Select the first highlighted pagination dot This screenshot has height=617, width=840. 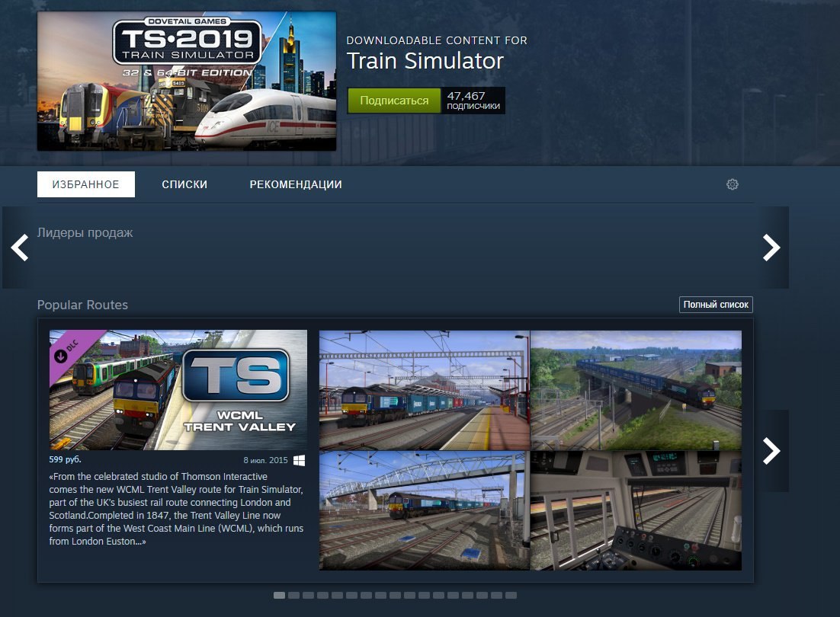point(279,595)
